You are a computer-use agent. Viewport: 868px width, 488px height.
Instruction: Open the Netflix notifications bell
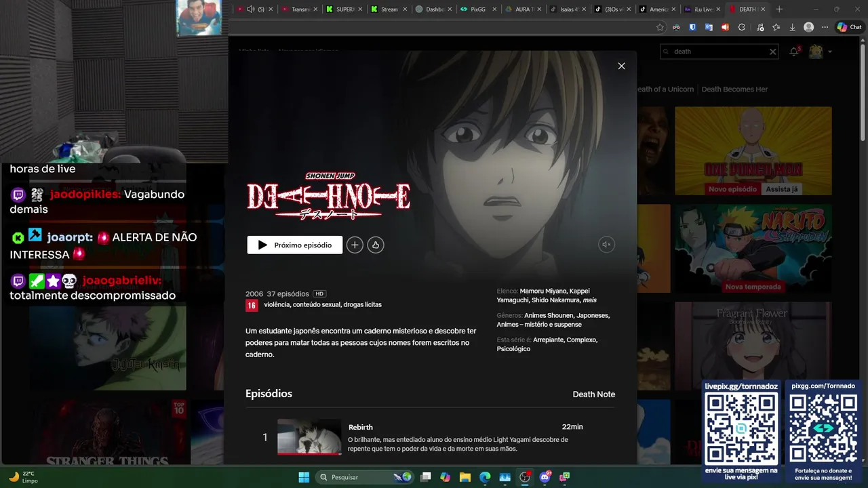tap(794, 52)
